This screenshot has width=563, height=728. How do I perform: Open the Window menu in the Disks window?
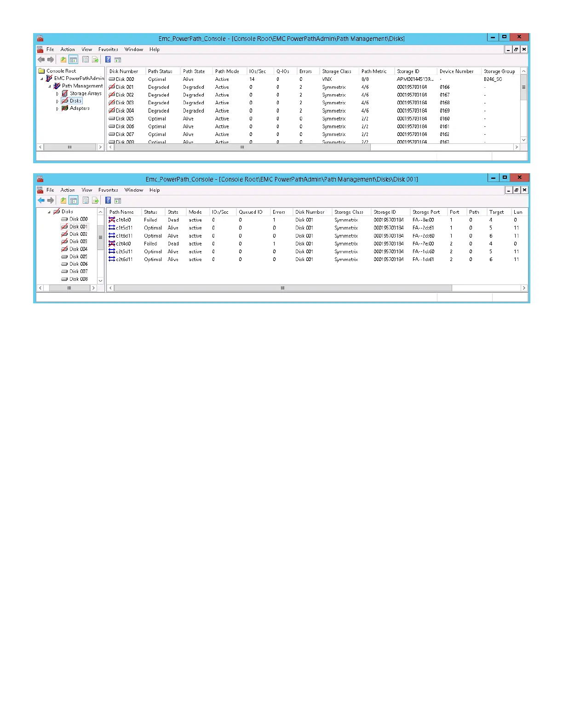pyautogui.click(x=134, y=49)
